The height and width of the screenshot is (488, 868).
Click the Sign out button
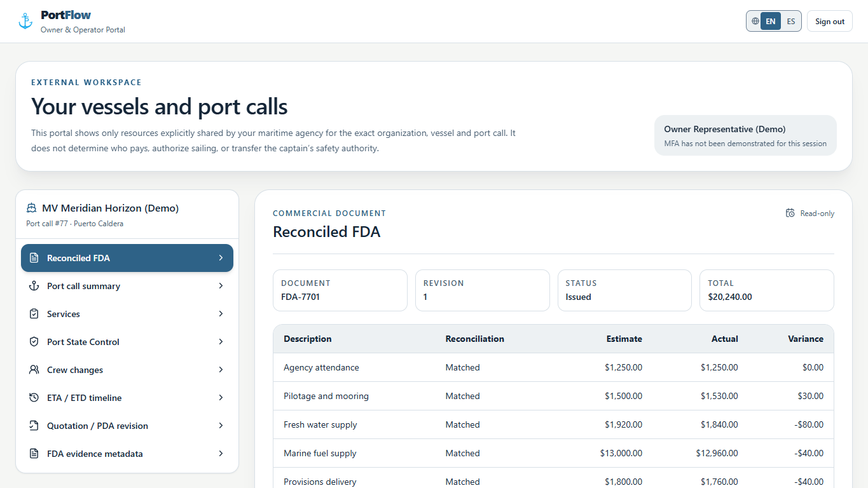point(830,21)
